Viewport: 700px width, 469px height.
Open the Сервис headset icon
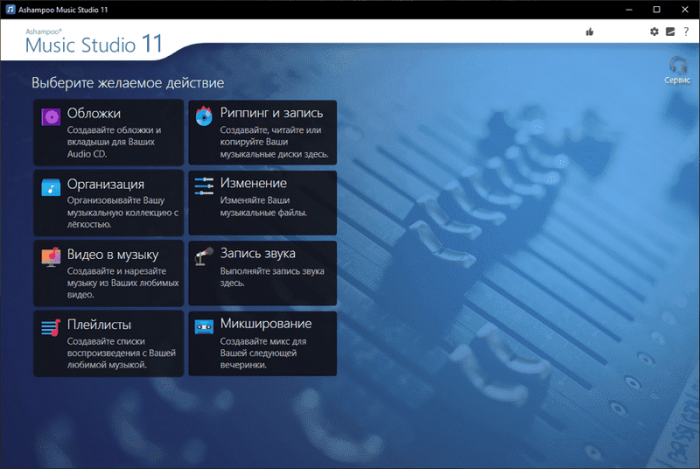[678, 65]
